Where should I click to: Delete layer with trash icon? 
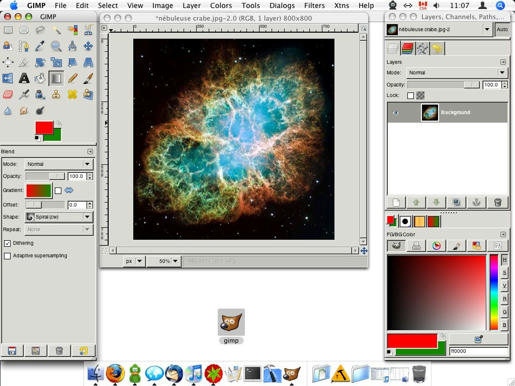pyautogui.click(x=497, y=202)
